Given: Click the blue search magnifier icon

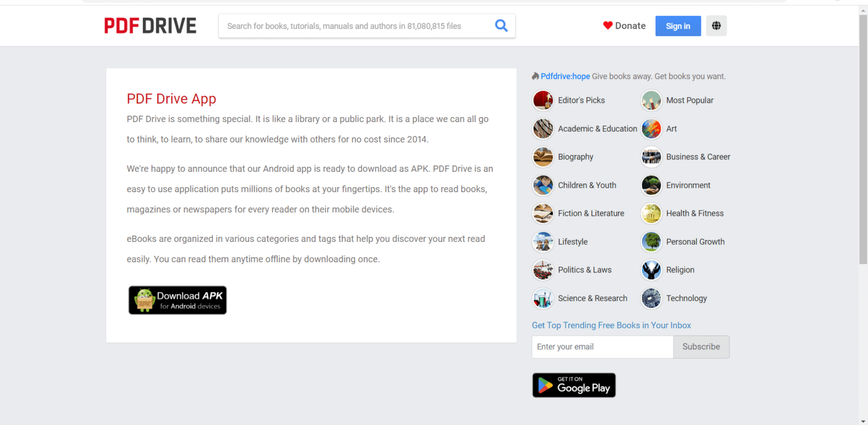Looking at the screenshot, I should click(x=501, y=25).
